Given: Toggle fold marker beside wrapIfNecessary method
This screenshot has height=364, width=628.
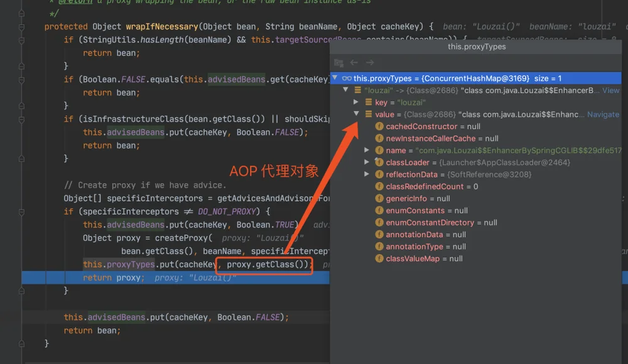Looking at the screenshot, I should tap(21, 27).
